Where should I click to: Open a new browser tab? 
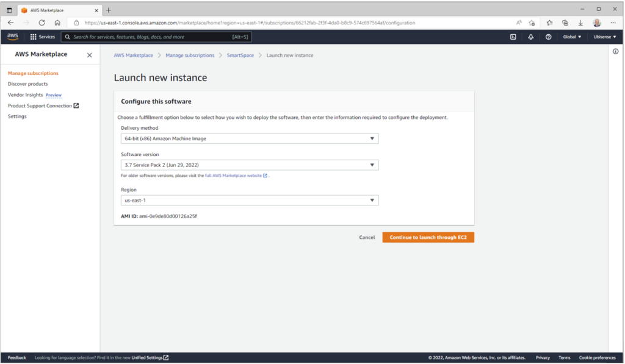pos(109,10)
